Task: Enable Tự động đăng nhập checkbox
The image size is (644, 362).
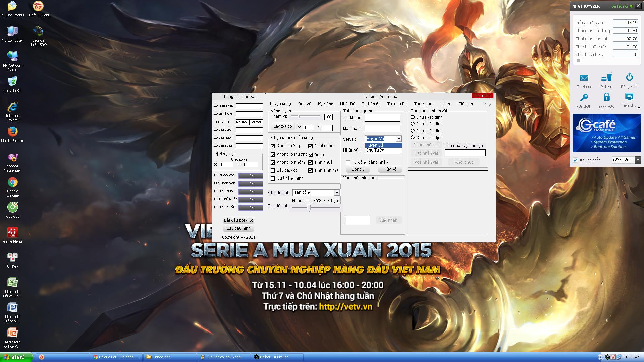Action: point(348,162)
